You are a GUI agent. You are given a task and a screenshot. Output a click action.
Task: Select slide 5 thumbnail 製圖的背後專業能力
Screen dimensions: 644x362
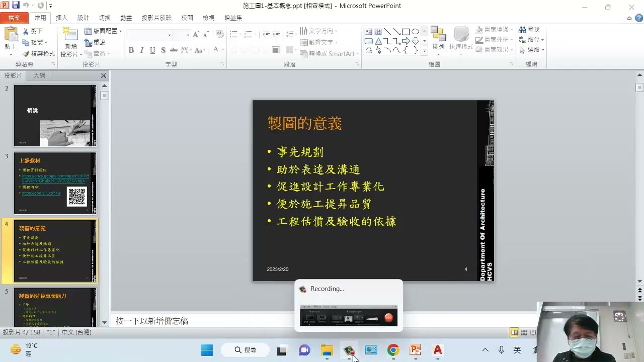pyautogui.click(x=55, y=306)
